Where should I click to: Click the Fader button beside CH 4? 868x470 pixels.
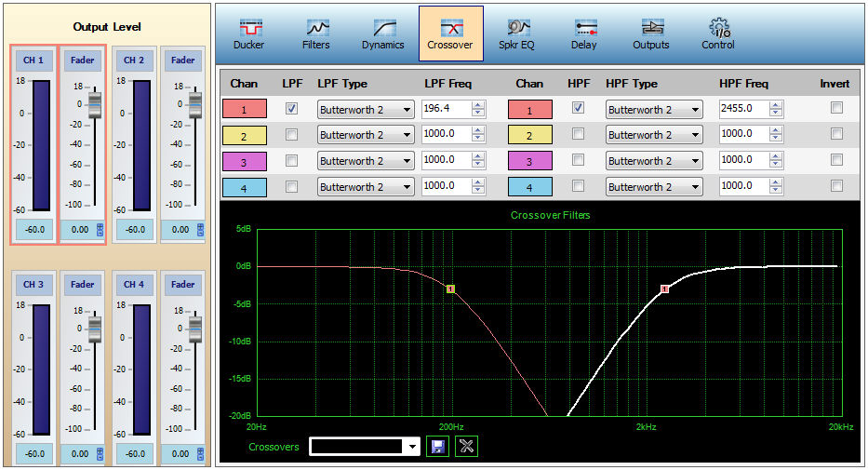(x=182, y=285)
